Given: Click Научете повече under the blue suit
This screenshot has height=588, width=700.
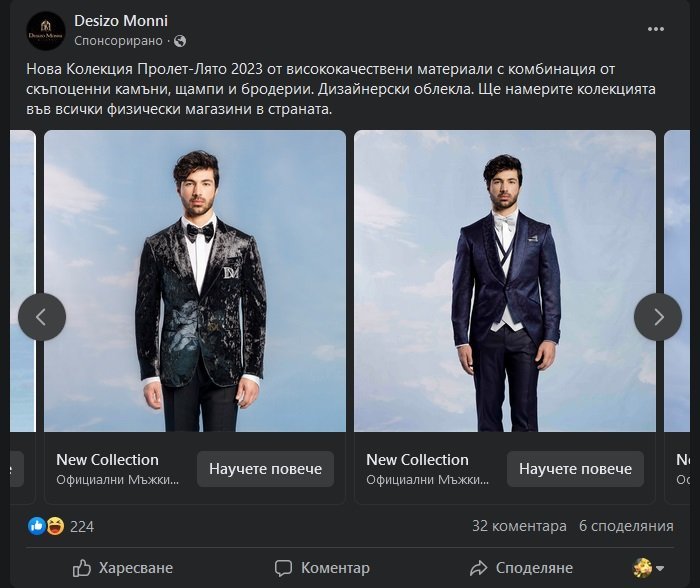Looking at the screenshot, I should [x=575, y=469].
